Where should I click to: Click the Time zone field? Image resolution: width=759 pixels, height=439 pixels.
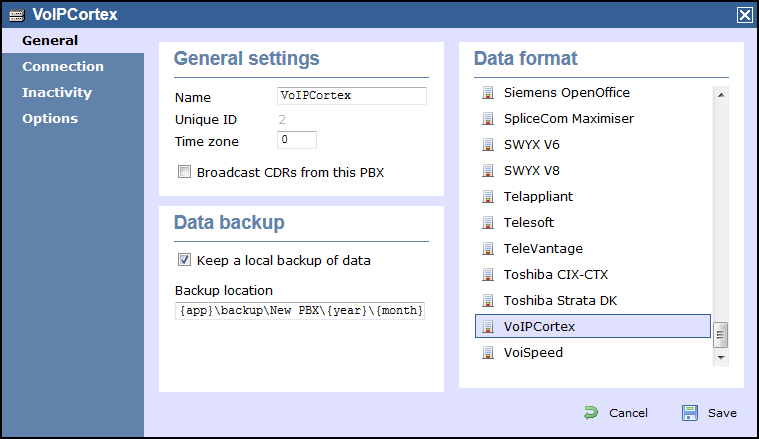pyautogui.click(x=297, y=140)
